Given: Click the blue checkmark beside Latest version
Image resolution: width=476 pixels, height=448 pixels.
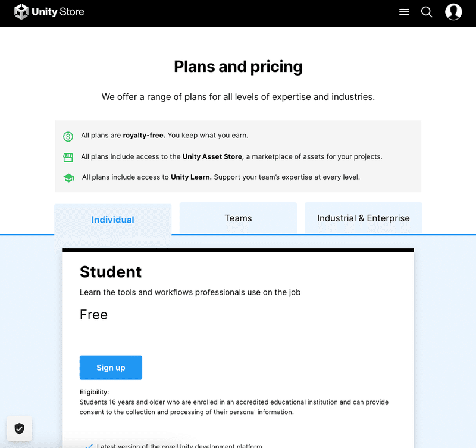Looking at the screenshot, I should click(89, 446).
